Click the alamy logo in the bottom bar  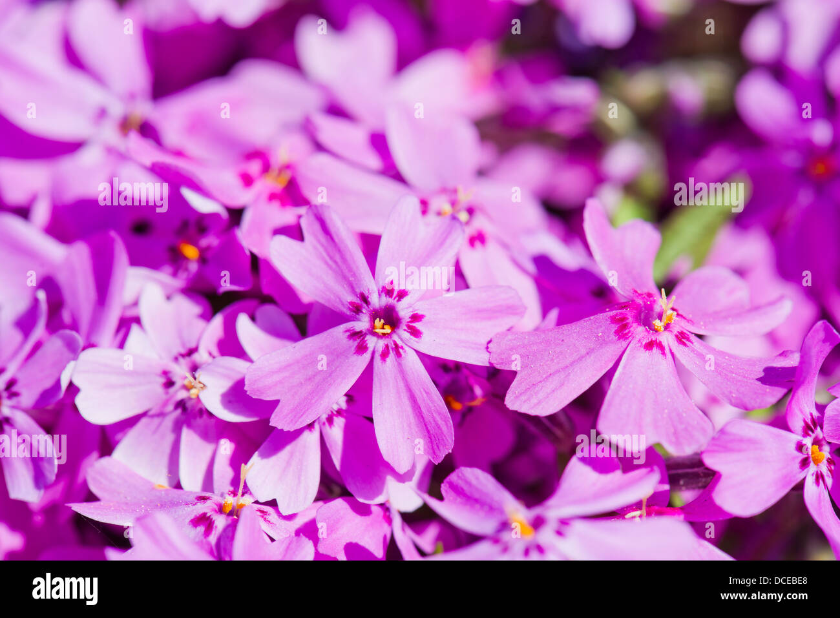tap(65, 589)
